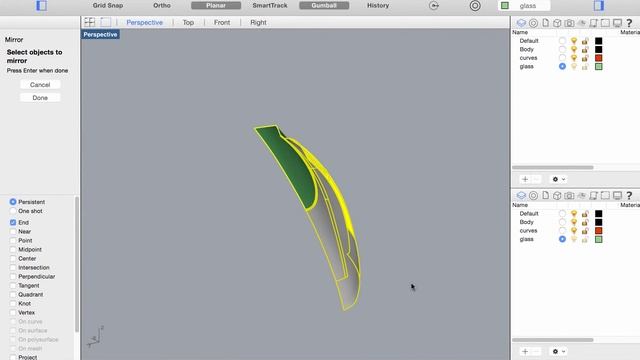The height and width of the screenshot is (360, 640).
Task: Disable Planar mode
Action: 216,6
